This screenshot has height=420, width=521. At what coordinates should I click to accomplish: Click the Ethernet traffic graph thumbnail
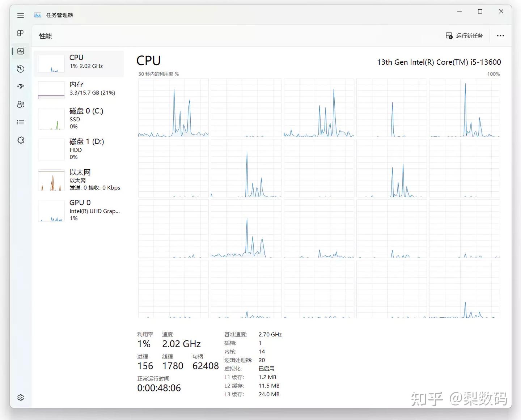coord(51,180)
